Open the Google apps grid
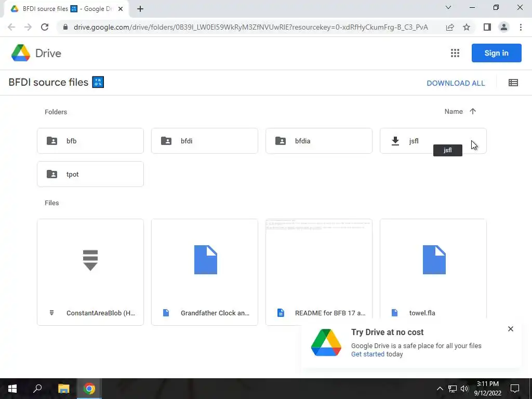The image size is (532, 399). [x=455, y=53]
